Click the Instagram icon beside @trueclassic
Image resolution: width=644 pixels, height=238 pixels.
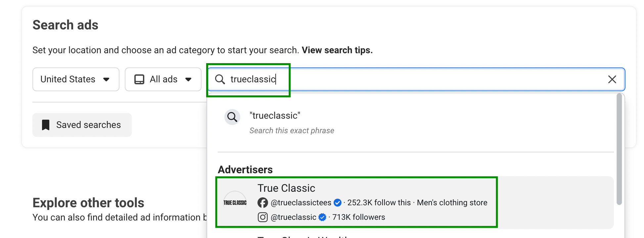(x=263, y=217)
